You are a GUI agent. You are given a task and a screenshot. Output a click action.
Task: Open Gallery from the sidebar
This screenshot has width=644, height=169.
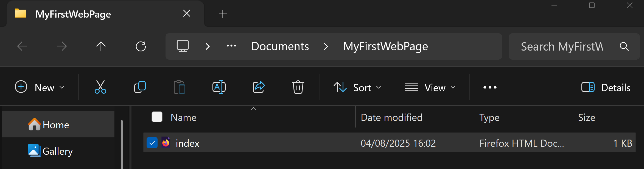point(57,150)
